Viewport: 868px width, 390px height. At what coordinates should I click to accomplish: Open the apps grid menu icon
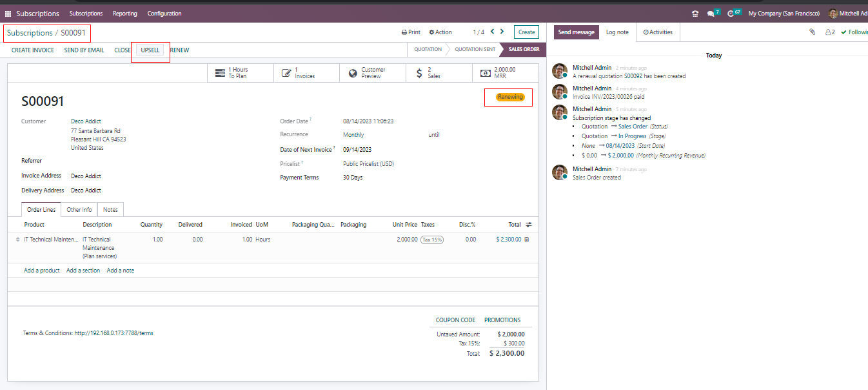tap(8, 14)
